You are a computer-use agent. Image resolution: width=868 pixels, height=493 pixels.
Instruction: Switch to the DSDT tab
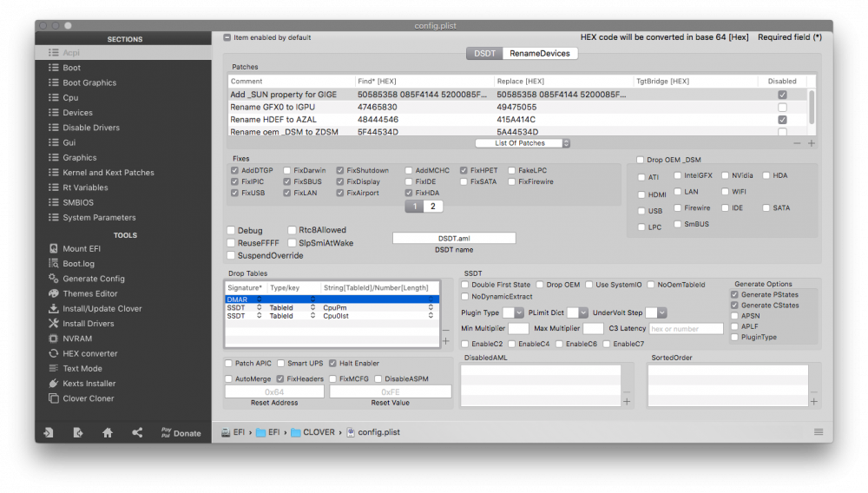484,53
